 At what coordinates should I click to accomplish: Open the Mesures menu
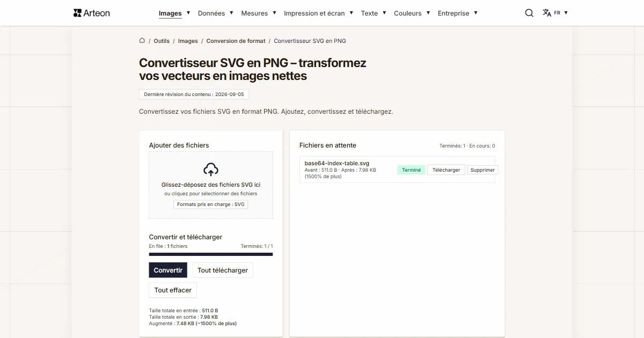[x=254, y=13]
